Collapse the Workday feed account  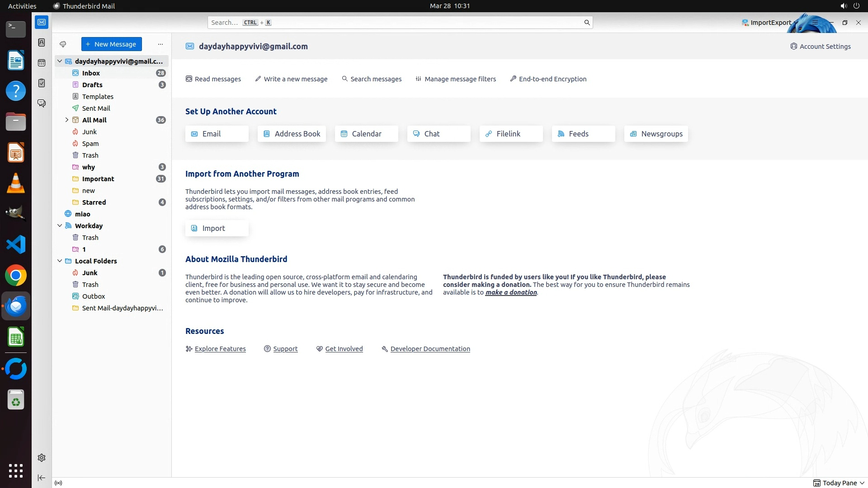(x=60, y=225)
